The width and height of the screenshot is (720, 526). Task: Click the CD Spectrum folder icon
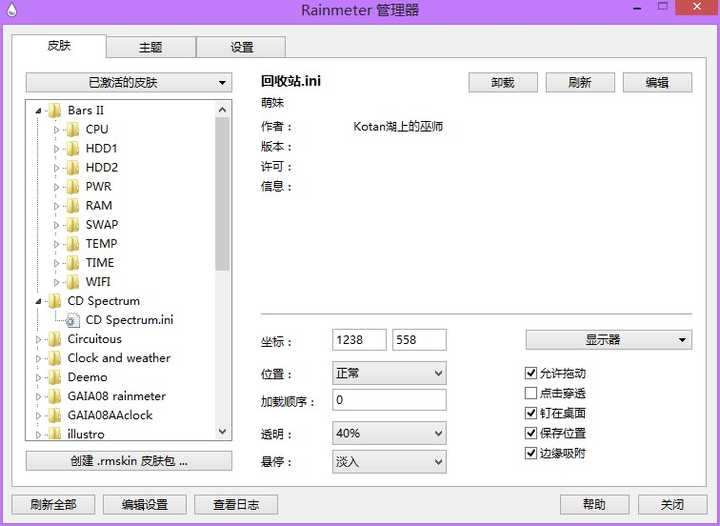click(x=55, y=301)
